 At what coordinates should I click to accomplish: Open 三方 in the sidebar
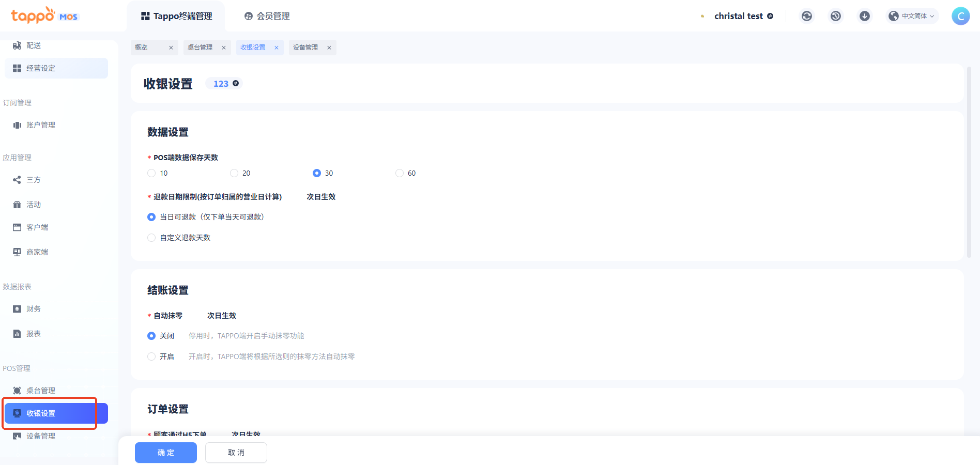point(34,180)
